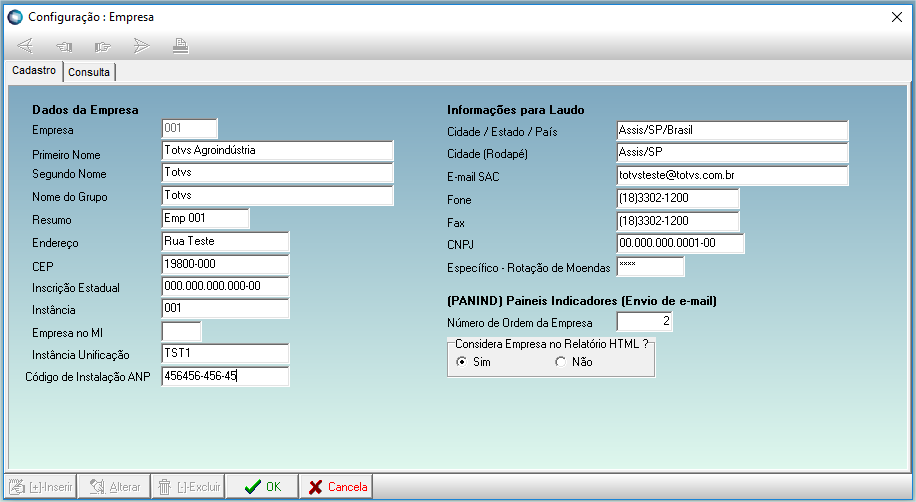The height and width of the screenshot is (502, 916).
Task: Edit the Cidade / Estado / País field
Action: (732, 131)
